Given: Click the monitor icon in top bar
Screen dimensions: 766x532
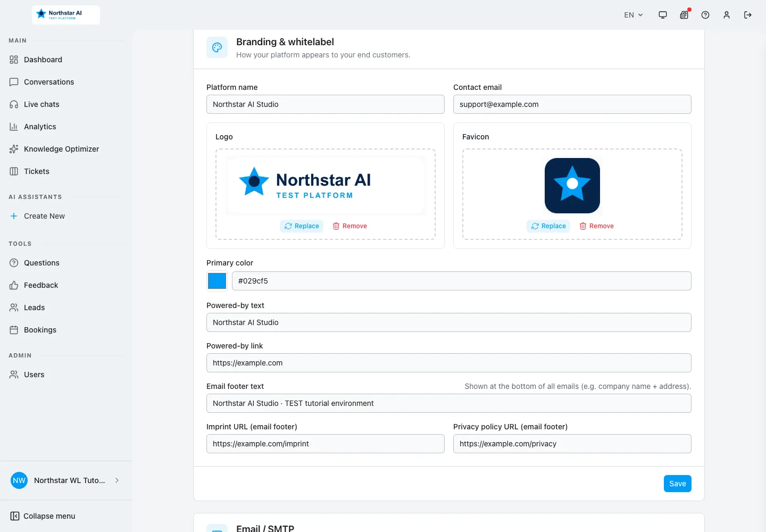Looking at the screenshot, I should click(x=663, y=15).
